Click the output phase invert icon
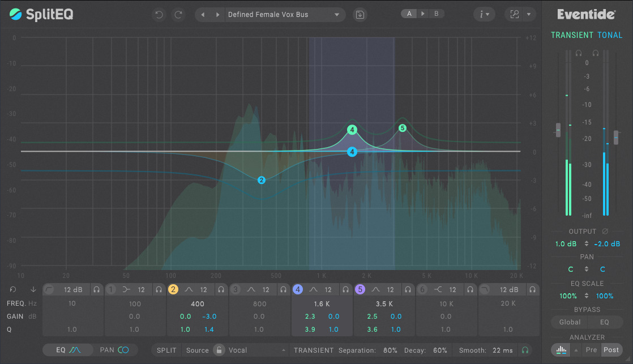Viewport: 633px width, 364px height. [x=605, y=232]
